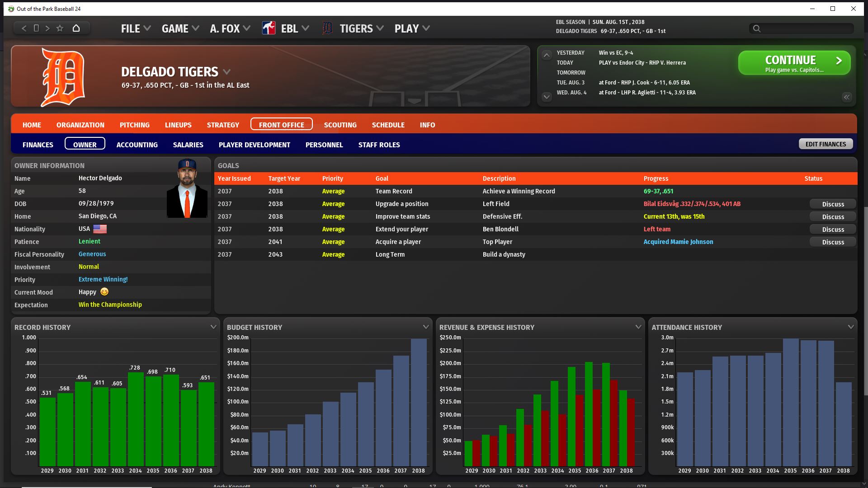Click the back navigation arrow icon
Screen dimensions: 868x488
[24, 28]
